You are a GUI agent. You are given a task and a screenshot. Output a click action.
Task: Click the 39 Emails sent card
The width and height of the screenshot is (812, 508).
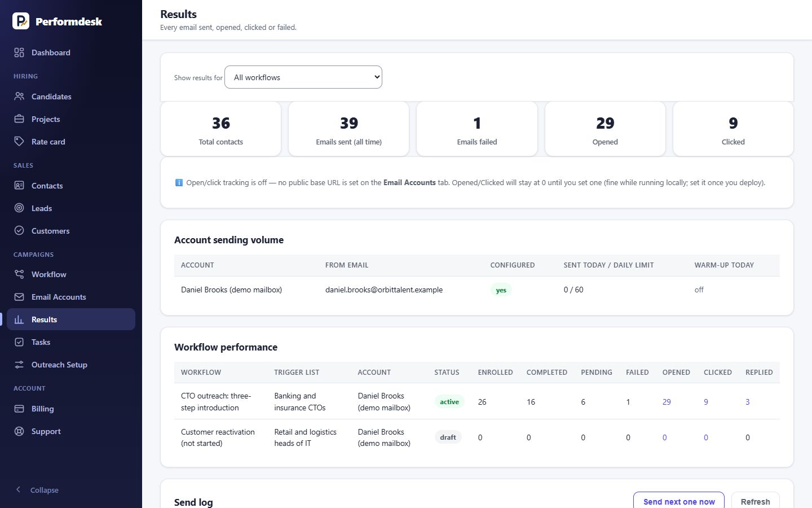[x=349, y=129]
